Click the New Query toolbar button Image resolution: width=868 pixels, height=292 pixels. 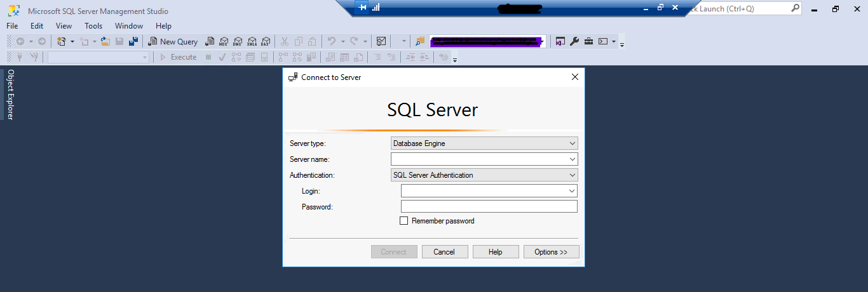coord(173,41)
